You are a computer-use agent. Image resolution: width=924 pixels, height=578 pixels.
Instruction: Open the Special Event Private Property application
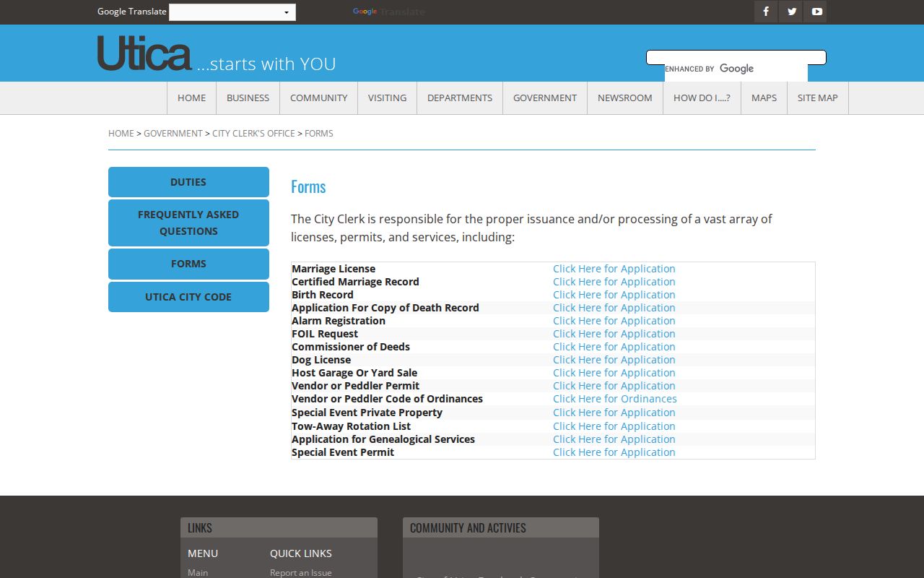pos(614,413)
